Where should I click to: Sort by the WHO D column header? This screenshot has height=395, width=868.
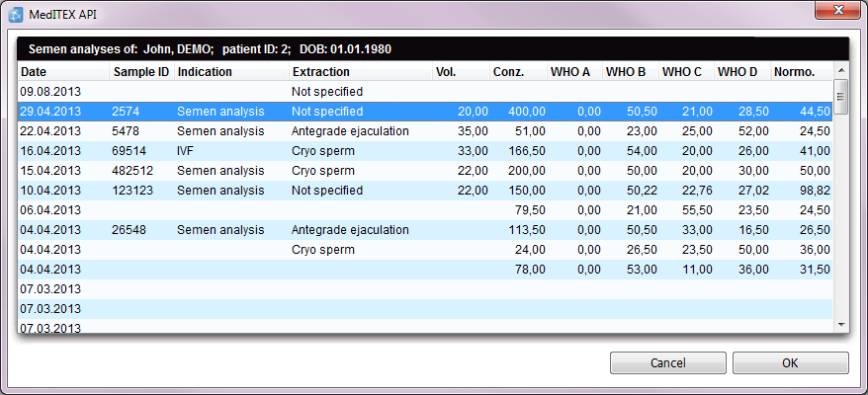pyautogui.click(x=742, y=72)
